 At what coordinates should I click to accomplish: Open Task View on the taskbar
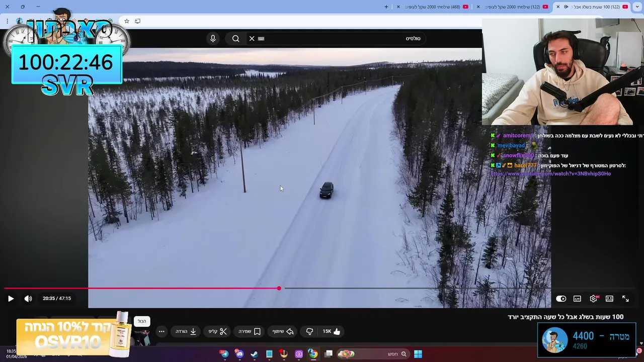click(329, 354)
